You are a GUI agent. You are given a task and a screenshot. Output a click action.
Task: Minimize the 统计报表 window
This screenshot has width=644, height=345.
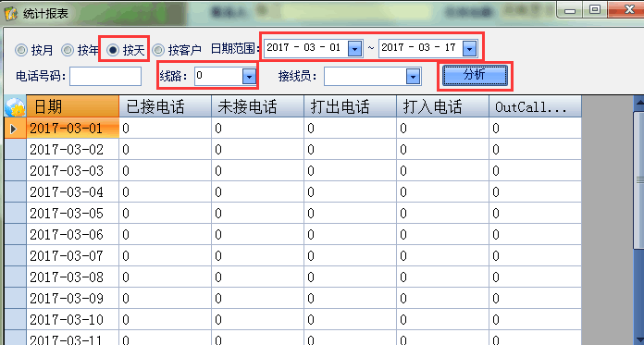[x=570, y=10]
